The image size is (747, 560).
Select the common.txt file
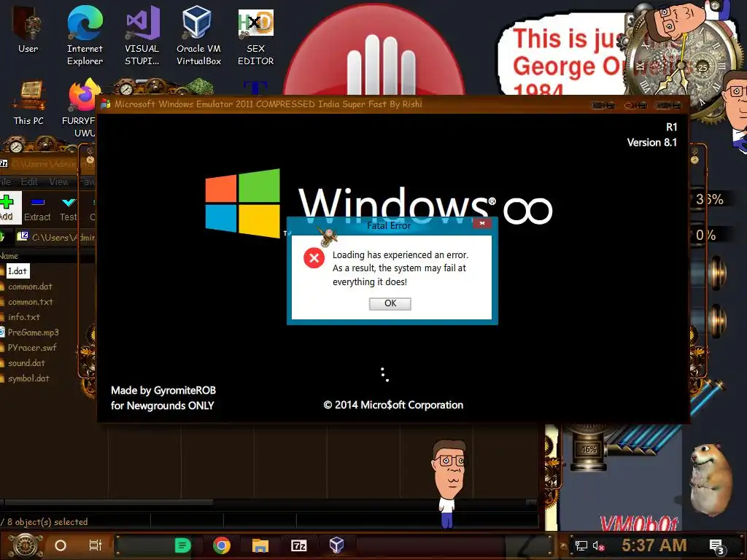[x=31, y=302]
